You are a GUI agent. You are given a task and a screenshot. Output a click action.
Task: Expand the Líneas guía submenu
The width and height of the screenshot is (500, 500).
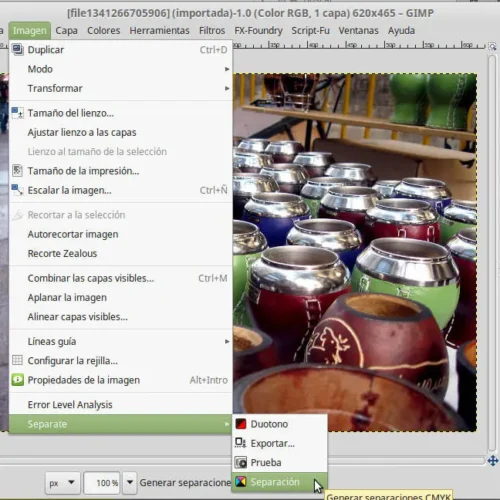pyautogui.click(x=120, y=341)
